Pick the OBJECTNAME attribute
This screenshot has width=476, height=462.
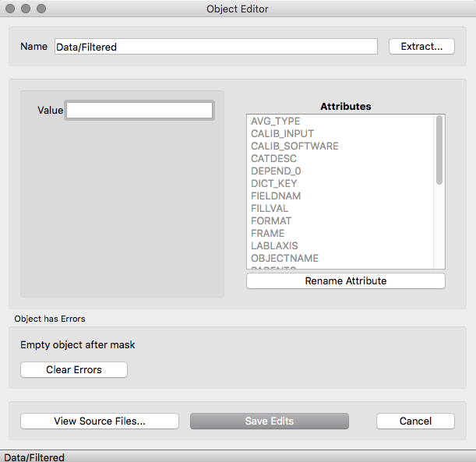coord(284,259)
